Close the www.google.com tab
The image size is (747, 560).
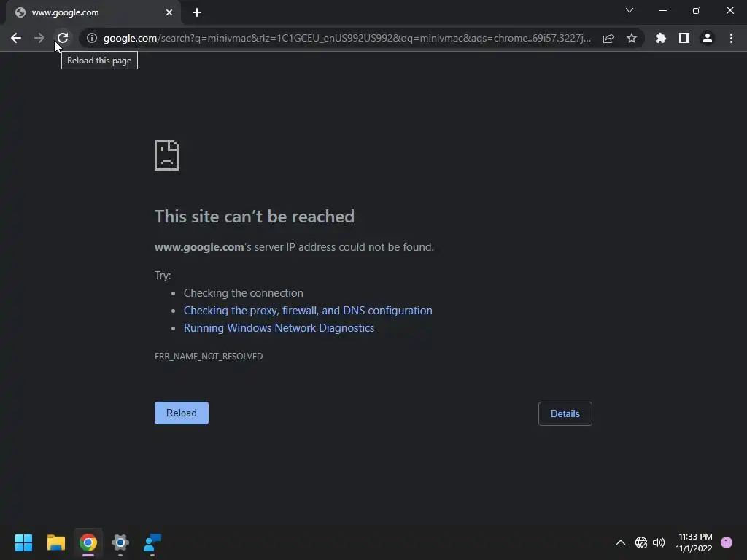[x=169, y=12]
